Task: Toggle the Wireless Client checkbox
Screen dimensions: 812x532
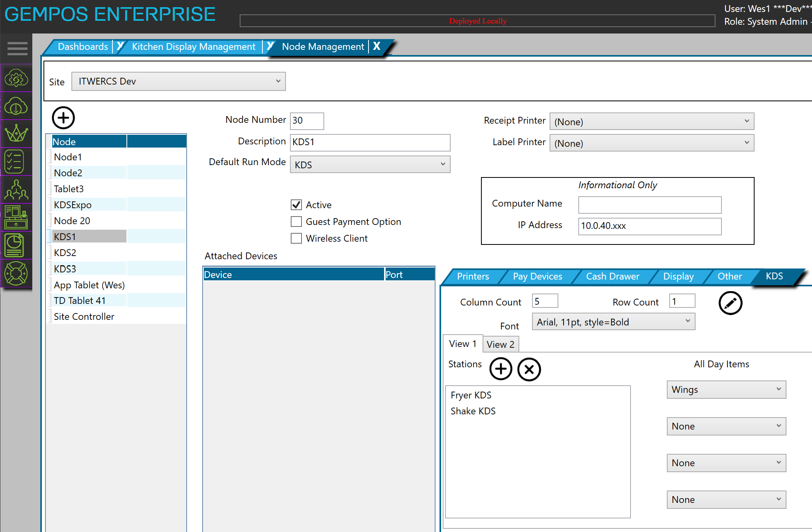Action: point(296,238)
